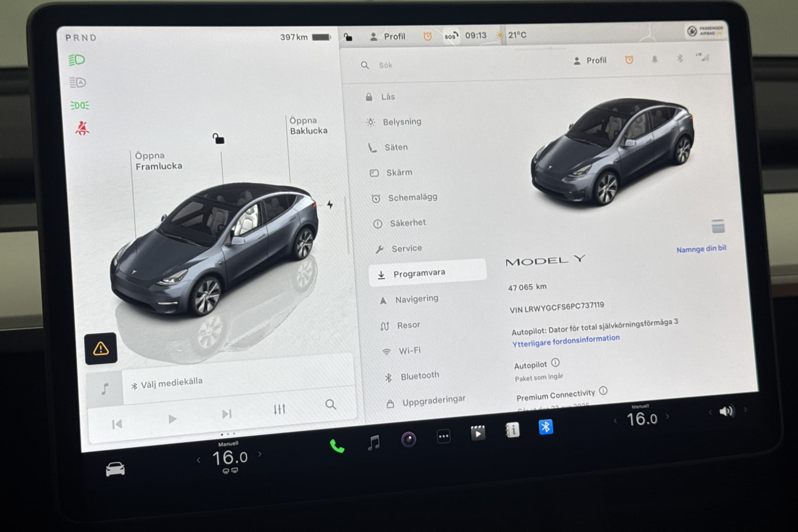Tap the passenger airbag indicator
This screenshot has width=798, height=532.
coord(705,31)
